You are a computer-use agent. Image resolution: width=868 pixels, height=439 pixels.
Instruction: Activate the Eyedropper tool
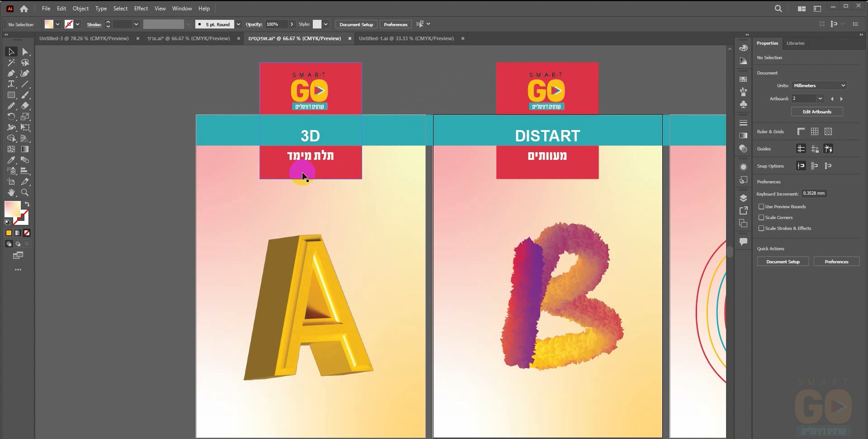[x=11, y=160]
